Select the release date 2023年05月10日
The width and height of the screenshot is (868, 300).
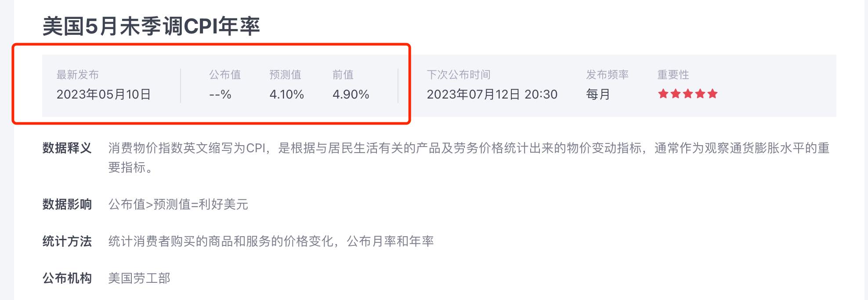pos(104,95)
